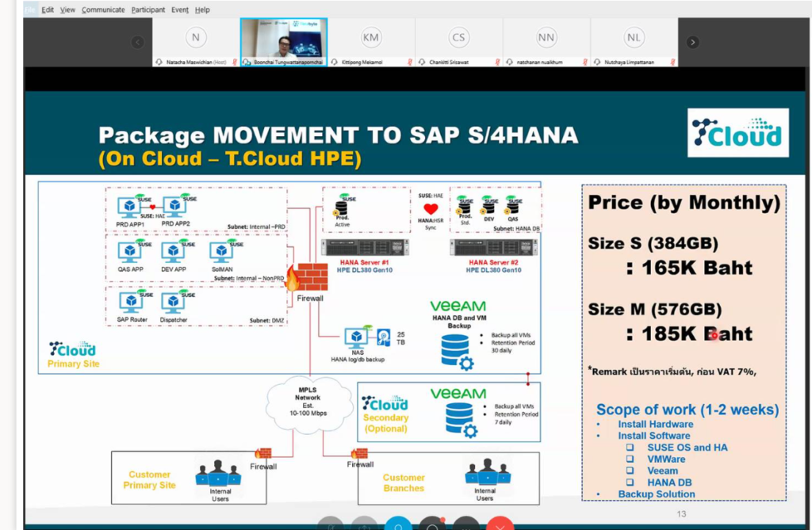This screenshot has width=812, height=530.
Task: Open the File menu
Action: click(31, 10)
